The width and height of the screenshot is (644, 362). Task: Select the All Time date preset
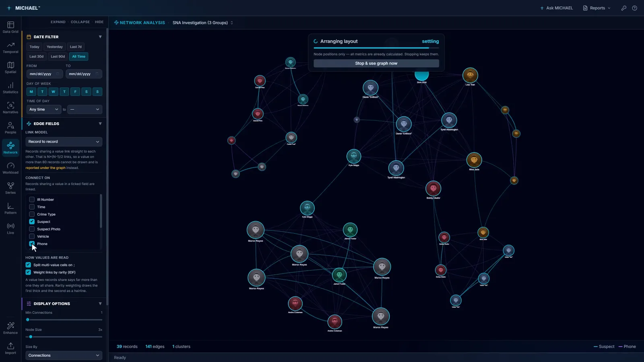(79, 57)
